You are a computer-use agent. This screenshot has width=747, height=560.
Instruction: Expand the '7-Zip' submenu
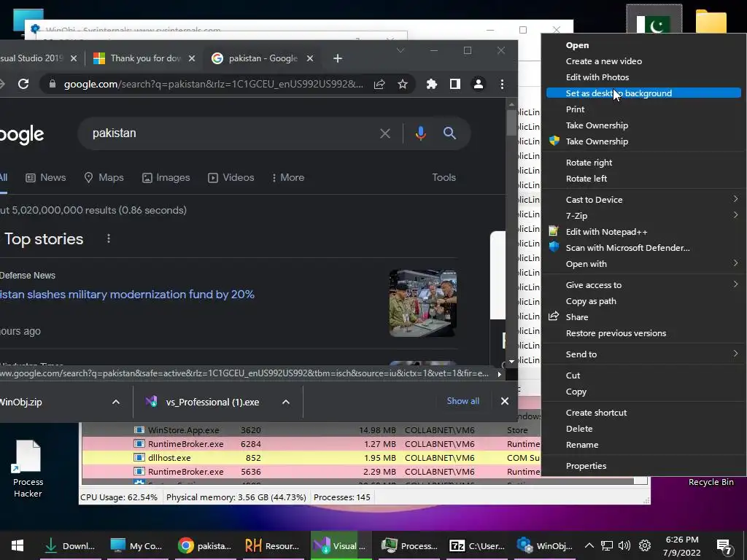[x=643, y=216]
